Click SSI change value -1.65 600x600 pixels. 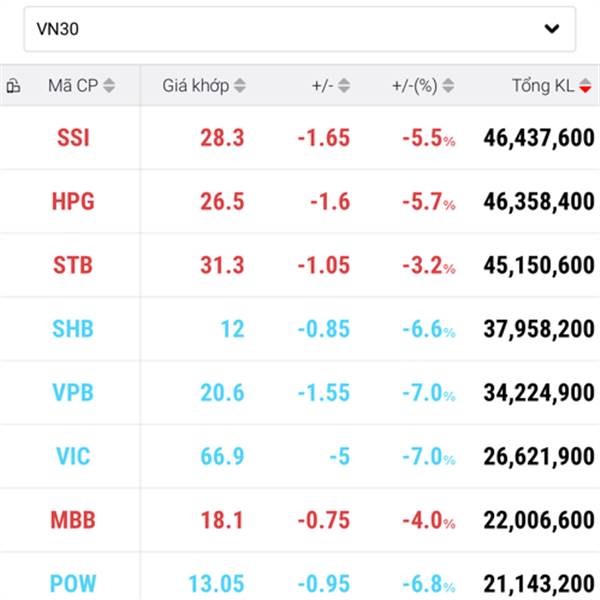pos(324,138)
